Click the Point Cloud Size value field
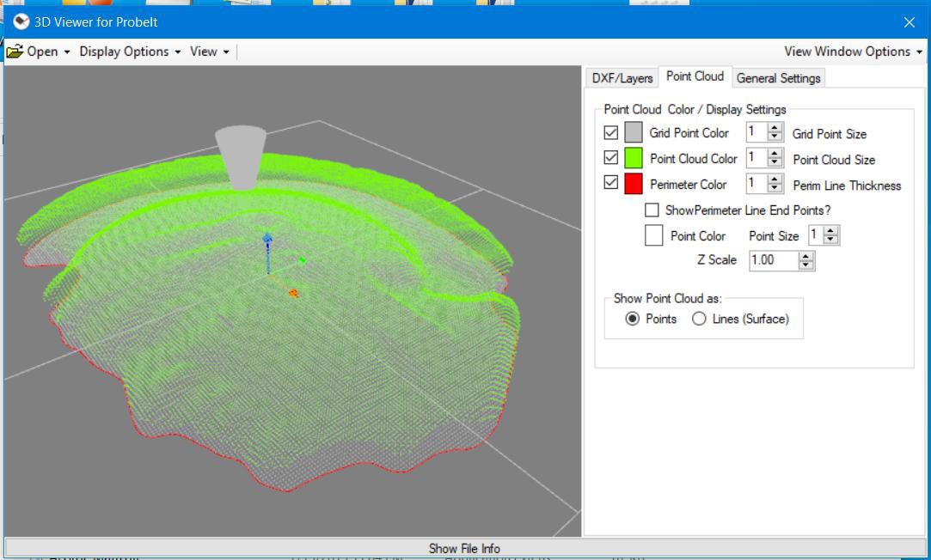This screenshot has height=560, width=931. pos(757,157)
